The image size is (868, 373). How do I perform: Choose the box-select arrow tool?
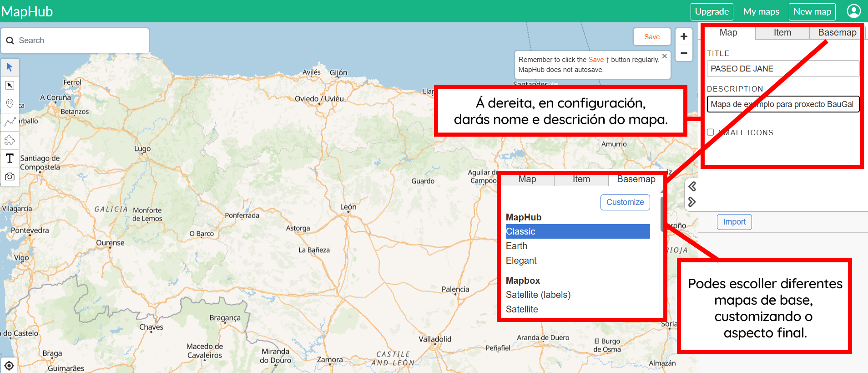[10, 86]
